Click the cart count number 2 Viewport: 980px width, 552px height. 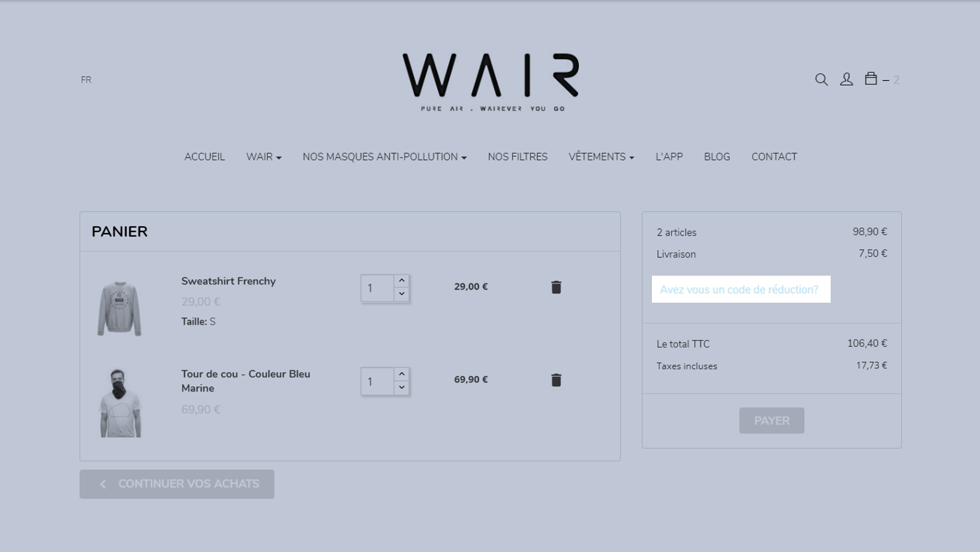pos(896,80)
